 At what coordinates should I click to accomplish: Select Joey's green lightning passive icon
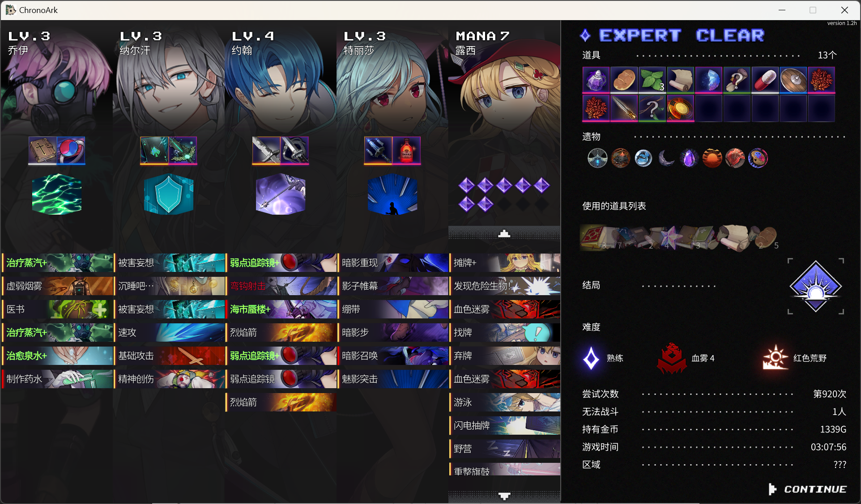pos(57,194)
